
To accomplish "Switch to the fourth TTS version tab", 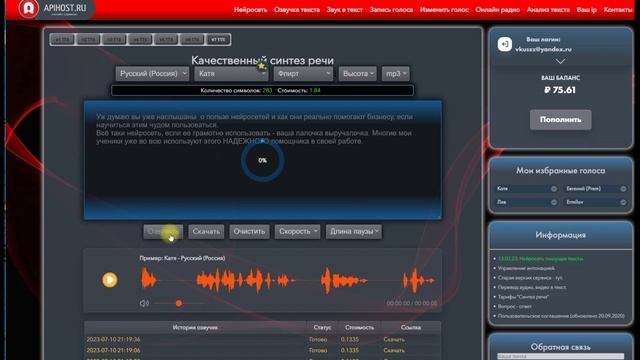I will tap(140, 40).
